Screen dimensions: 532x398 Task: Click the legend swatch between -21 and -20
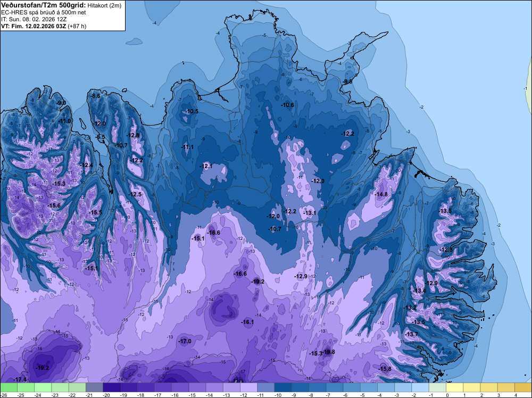pyautogui.click(x=94, y=387)
